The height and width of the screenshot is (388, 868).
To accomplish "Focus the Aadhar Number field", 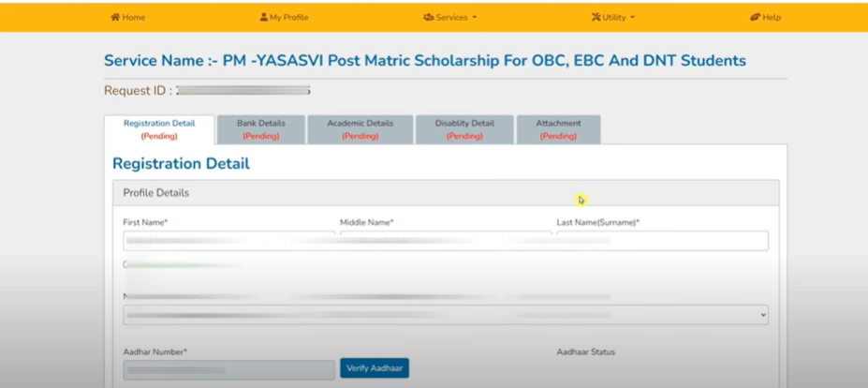I will click(x=229, y=369).
